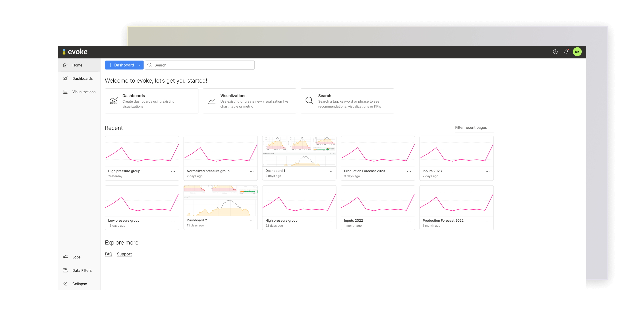Open options menu for Dashboard 1

coord(330,171)
